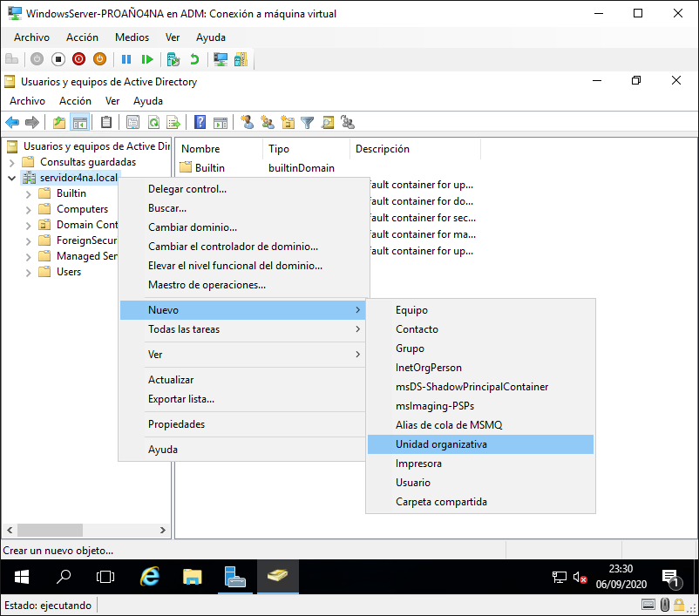Click the Add to group icon
The height and width of the screenshot is (616, 699).
point(348,122)
